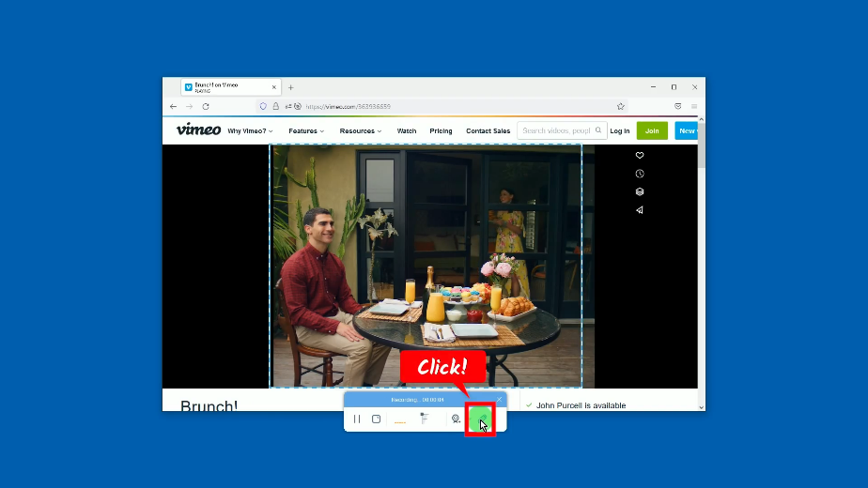
Task: Open tracking protection shield icon
Action: tap(263, 106)
